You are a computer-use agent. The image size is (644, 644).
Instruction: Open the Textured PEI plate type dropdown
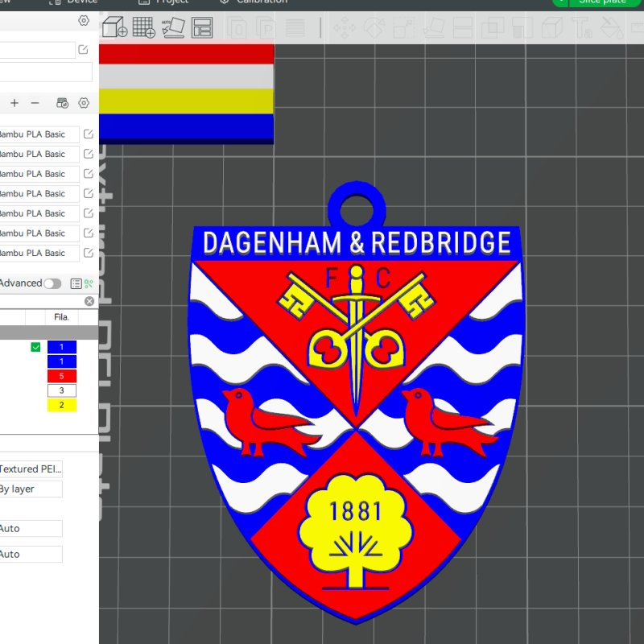tap(31, 469)
